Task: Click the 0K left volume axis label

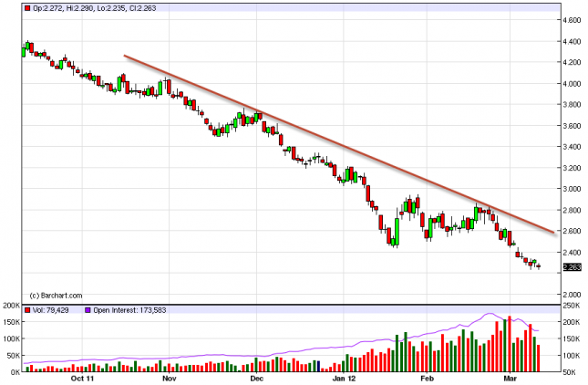Action: point(15,372)
